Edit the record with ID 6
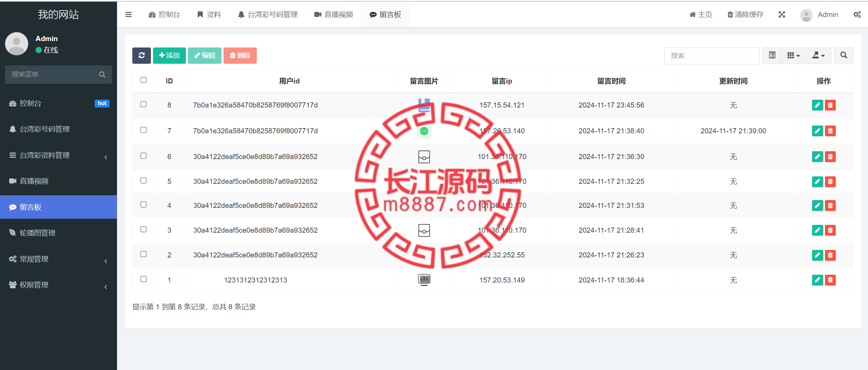Screen dimensions: 868x370 pyautogui.click(x=817, y=157)
